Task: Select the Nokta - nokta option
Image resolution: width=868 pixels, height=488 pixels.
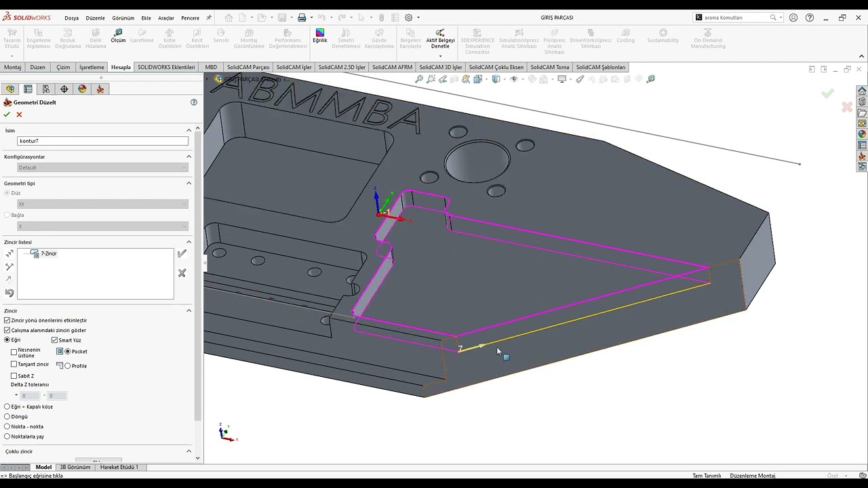Action: [7, 426]
